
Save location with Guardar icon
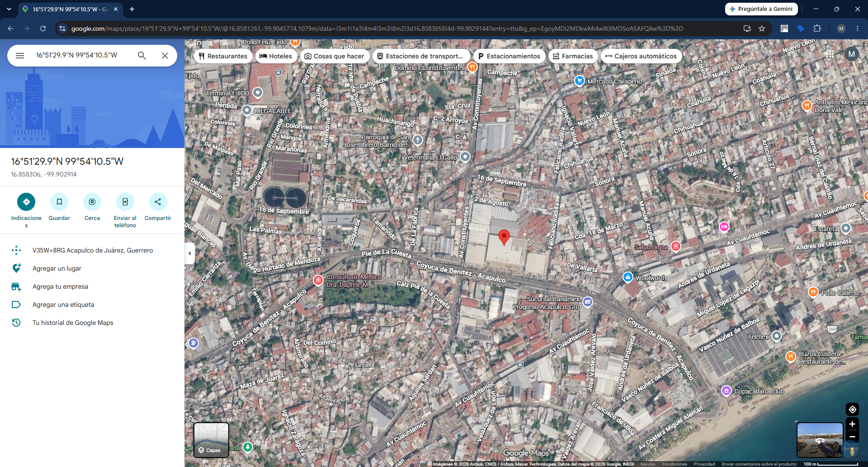pos(59,202)
